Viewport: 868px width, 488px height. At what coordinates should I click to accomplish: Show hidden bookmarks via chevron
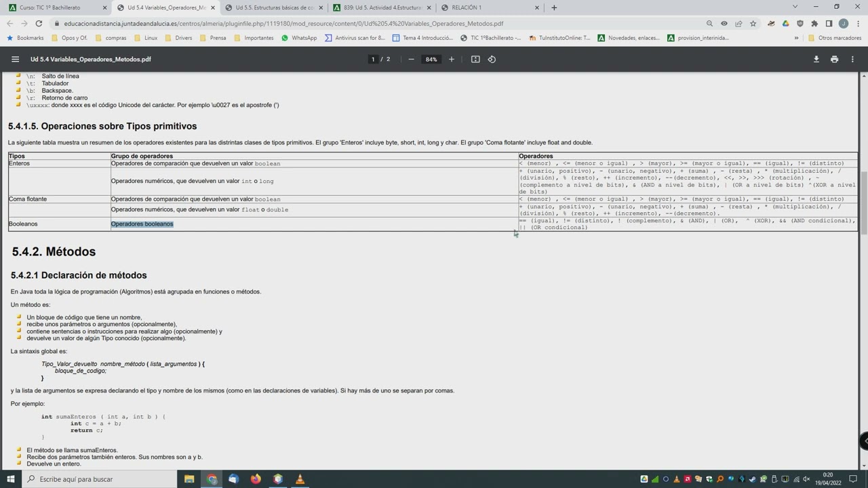pos(795,38)
